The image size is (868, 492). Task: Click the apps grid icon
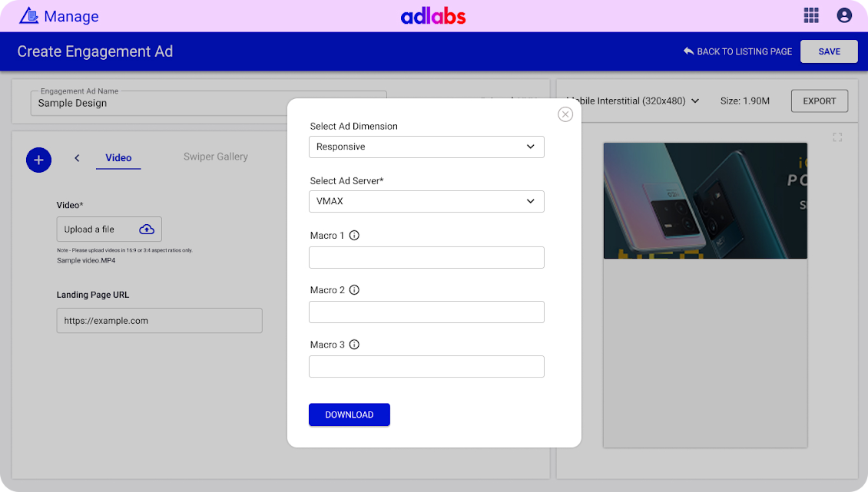pyautogui.click(x=810, y=15)
